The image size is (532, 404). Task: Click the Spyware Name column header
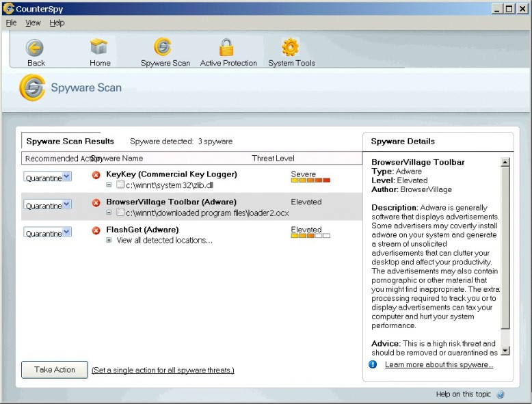click(x=117, y=159)
